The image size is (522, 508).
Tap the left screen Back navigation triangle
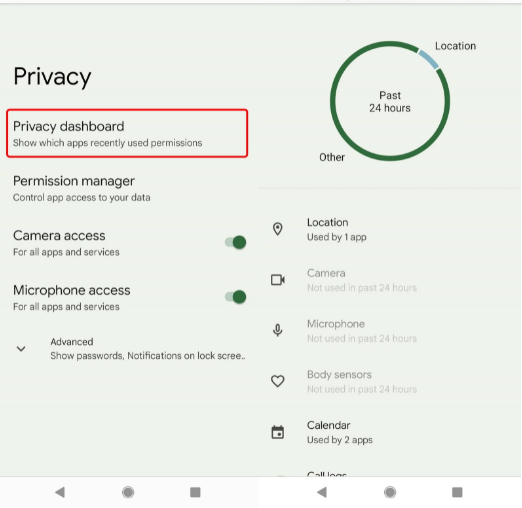tap(60, 492)
